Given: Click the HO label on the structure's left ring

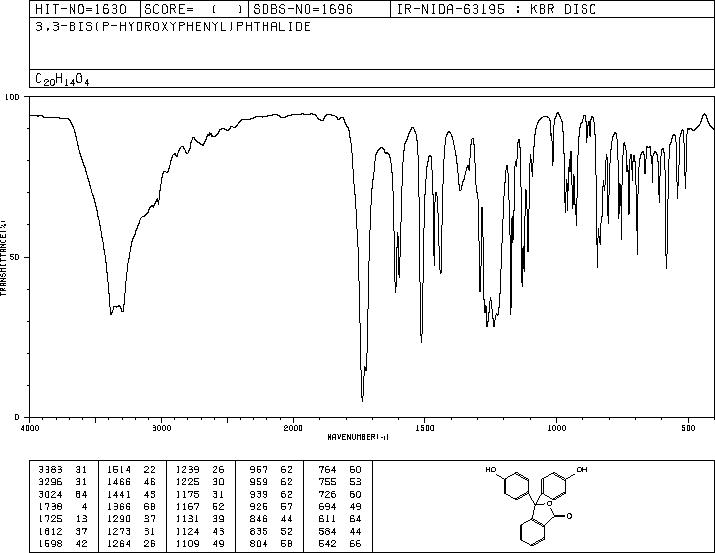Looking at the screenshot, I should pos(491,470).
